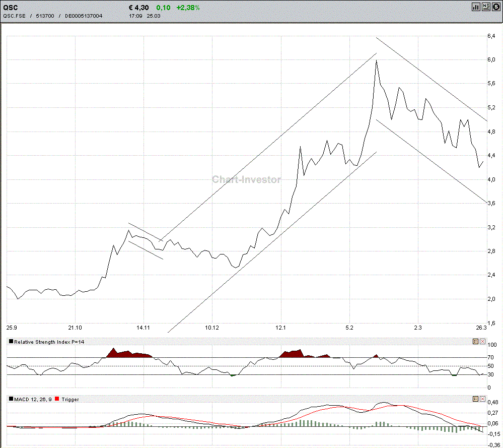Click the black RSI legend square
The height and width of the screenshot is (448, 503).
tap(11, 341)
